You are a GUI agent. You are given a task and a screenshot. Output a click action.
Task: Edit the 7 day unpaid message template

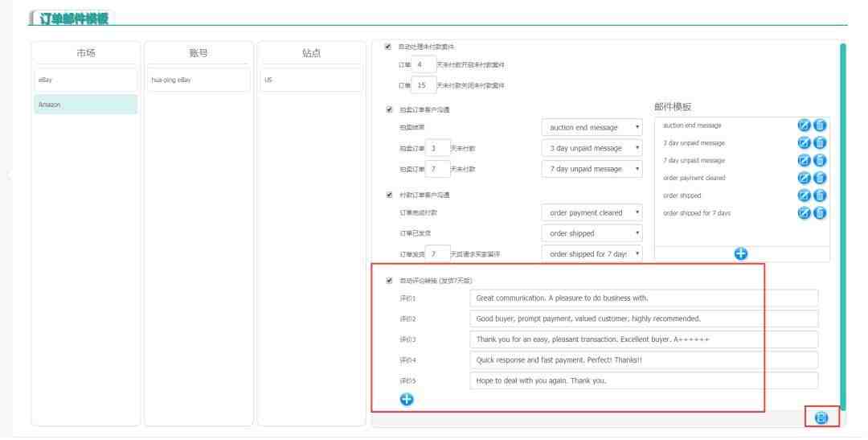pos(804,160)
